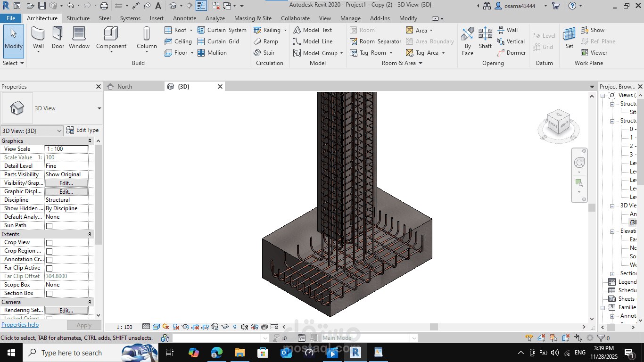Click the Roof tool

(175, 30)
